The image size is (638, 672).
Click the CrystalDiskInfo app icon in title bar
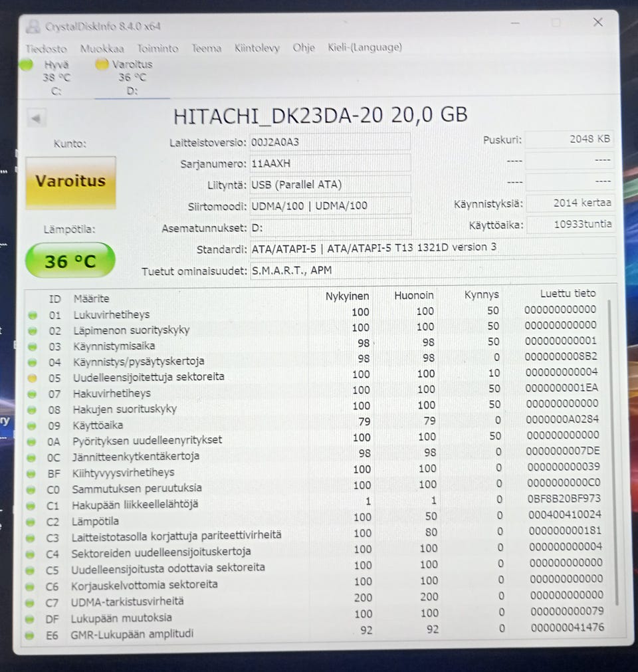(33, 27)
